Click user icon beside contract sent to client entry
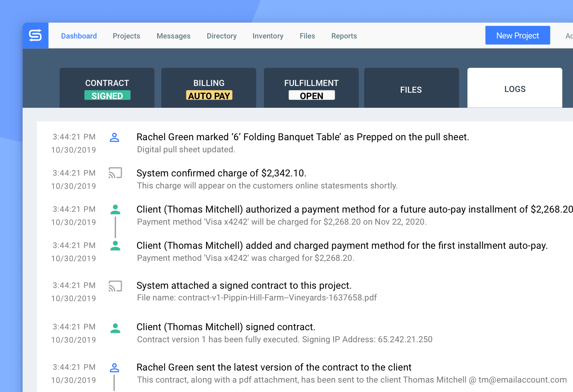The height and width of the screenshot is (392, 573). click(115, 368)
